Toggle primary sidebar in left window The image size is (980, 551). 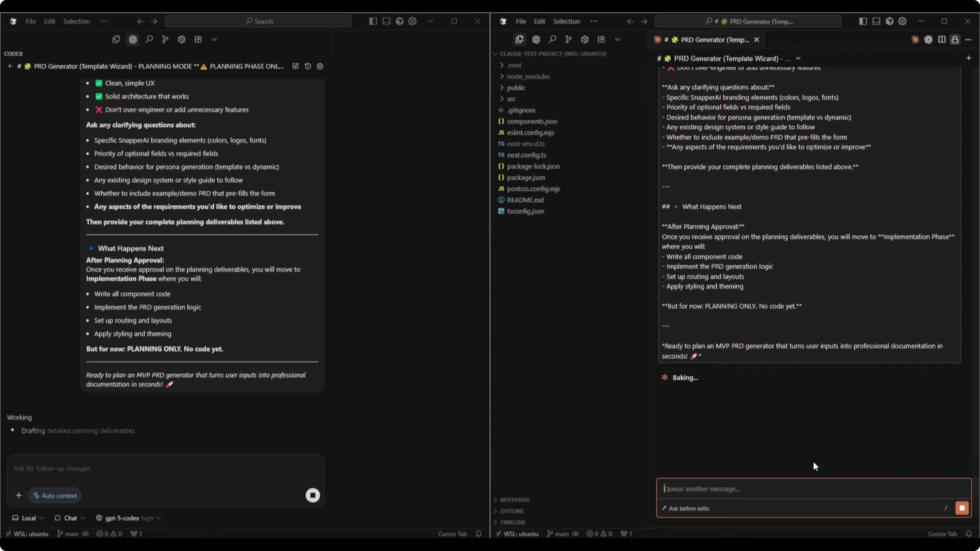(x=373, y=21)
